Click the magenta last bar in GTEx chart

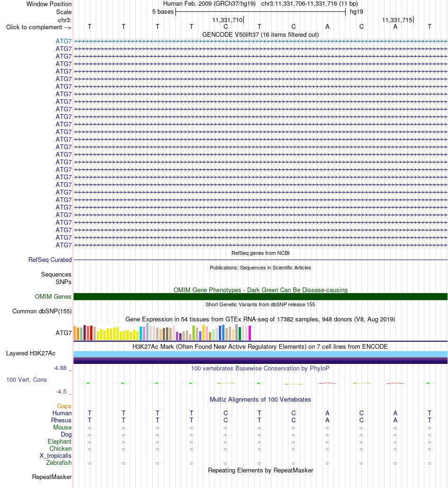249,333
